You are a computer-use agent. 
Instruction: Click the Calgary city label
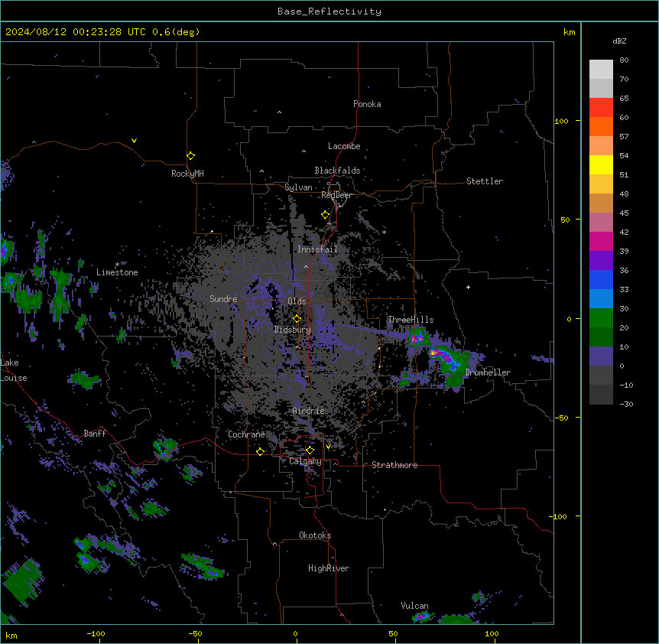click(x=305, y=461)
